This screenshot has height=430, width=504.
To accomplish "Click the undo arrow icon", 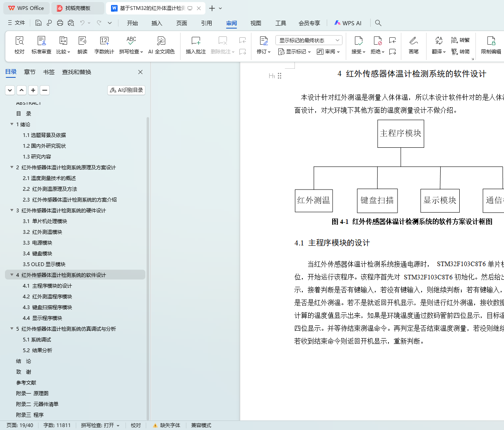I will 82,23.
